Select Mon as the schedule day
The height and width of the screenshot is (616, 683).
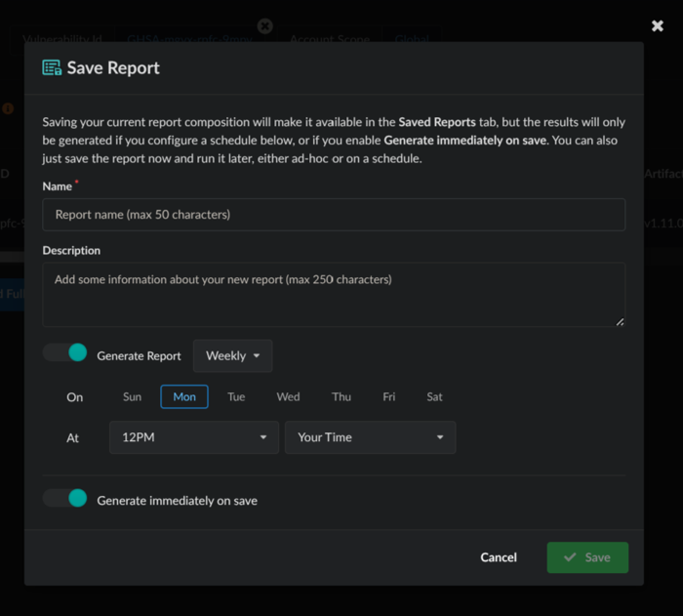click(x=184, y=397)
